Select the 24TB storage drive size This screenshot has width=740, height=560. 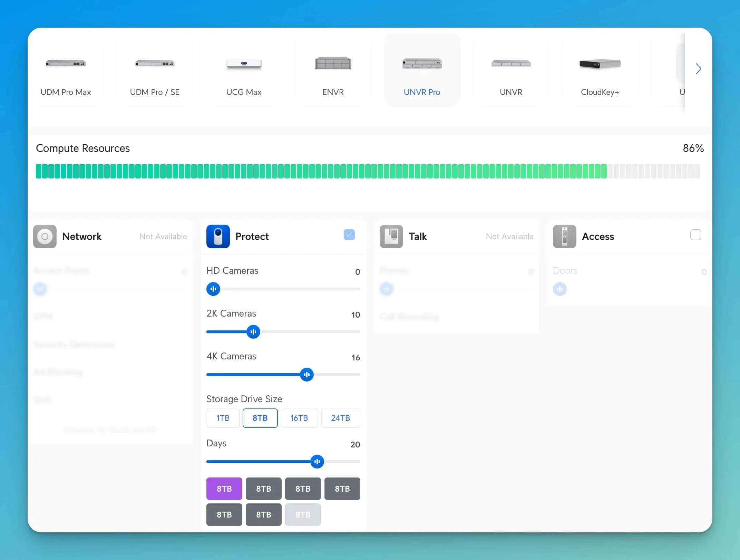[340, 418]
